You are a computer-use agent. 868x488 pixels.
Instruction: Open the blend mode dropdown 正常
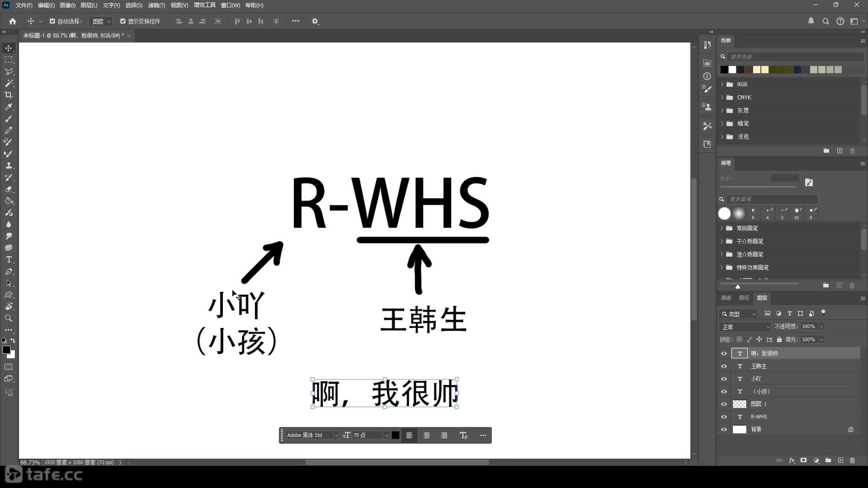(x=745, y=327)
